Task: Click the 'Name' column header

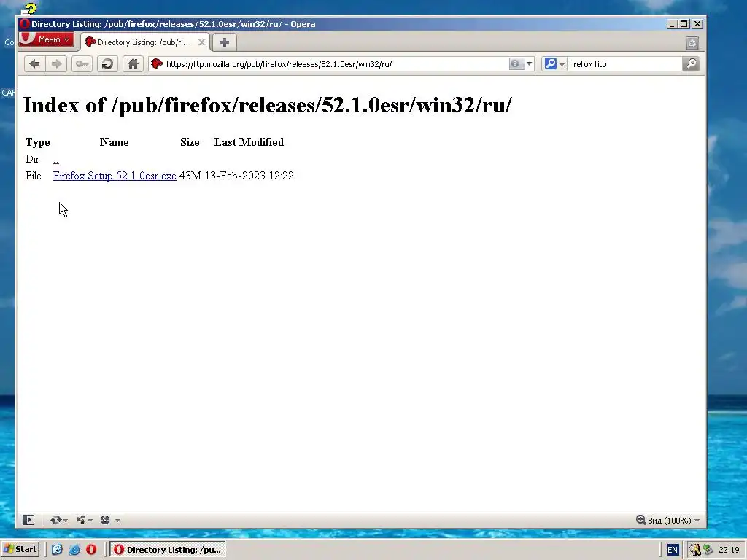Action: pyautogui.click(x=115, y=142)
